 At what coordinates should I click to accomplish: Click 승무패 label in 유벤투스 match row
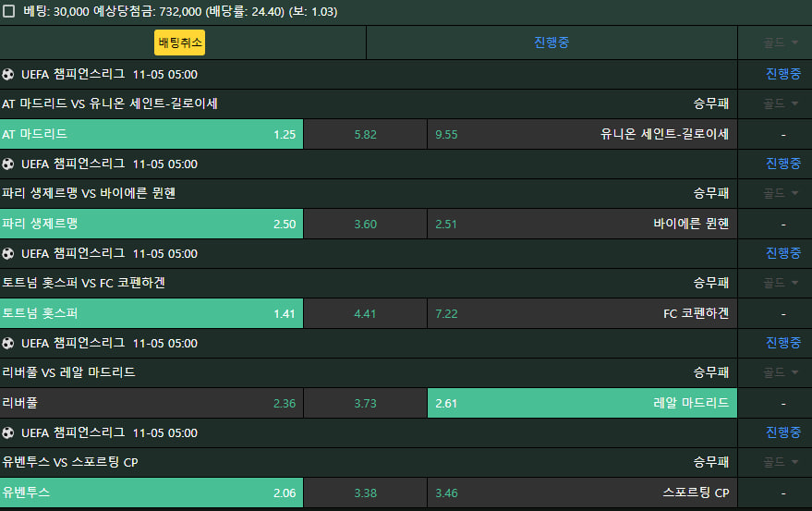tap(711, 462)
